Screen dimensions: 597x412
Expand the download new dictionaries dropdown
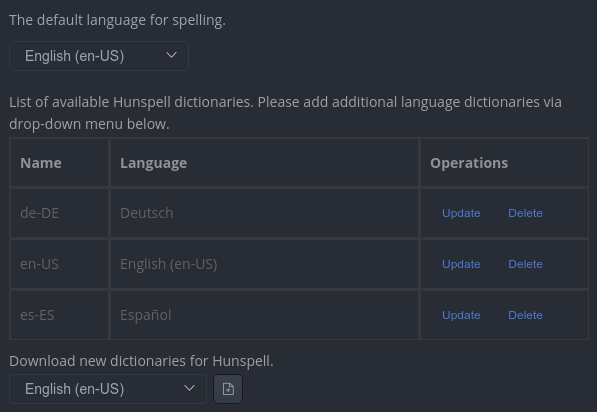[108, 389]
